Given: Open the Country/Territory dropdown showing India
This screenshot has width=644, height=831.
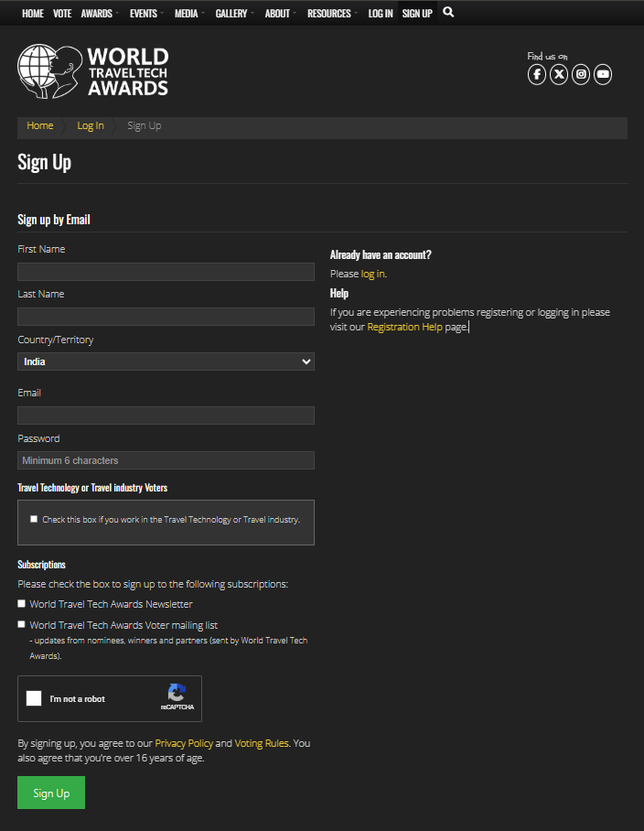Looking at the screenshot, I should tap(166, 362).
